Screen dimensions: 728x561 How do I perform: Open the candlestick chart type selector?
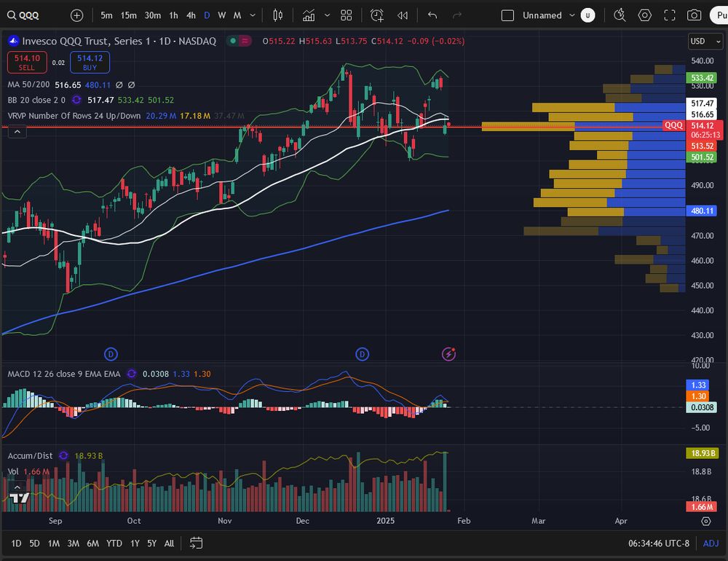[x=277, y=15]
